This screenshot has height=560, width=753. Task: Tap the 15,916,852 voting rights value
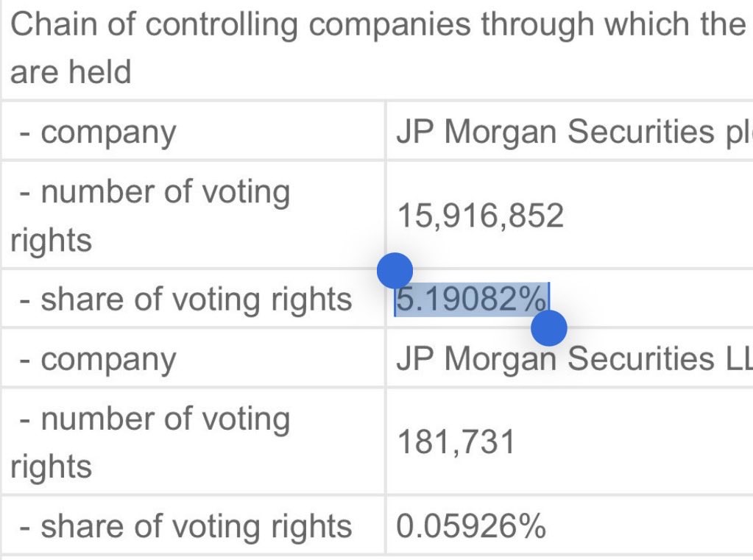click(481, 215)
